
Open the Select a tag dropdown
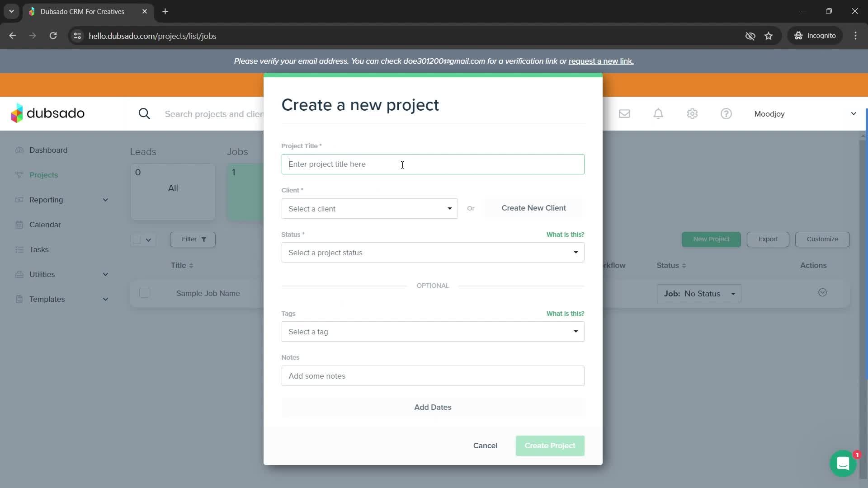pos(433,332)
